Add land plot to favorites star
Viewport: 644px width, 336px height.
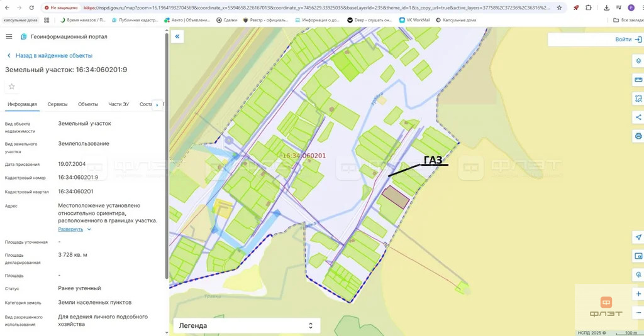coord(11,87)
